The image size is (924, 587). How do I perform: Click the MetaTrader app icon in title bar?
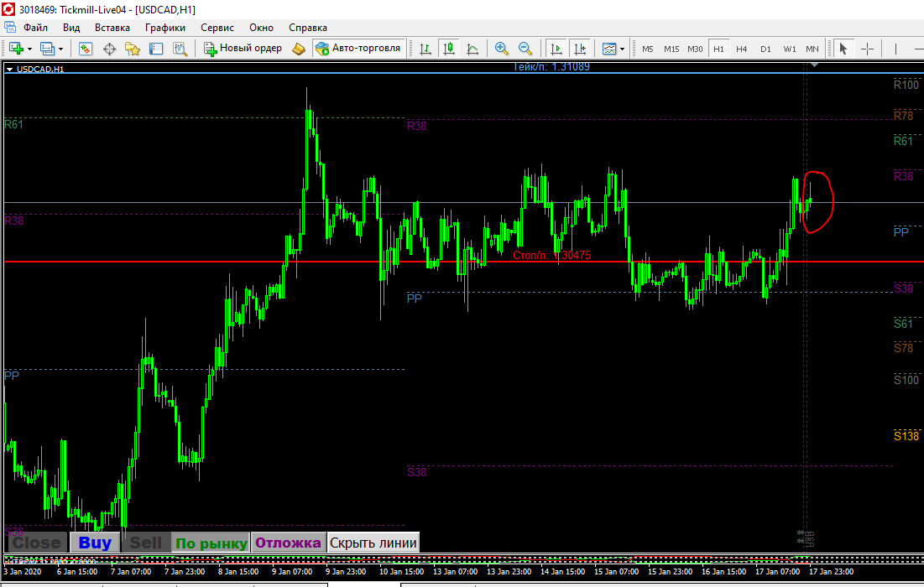(8, 9)
